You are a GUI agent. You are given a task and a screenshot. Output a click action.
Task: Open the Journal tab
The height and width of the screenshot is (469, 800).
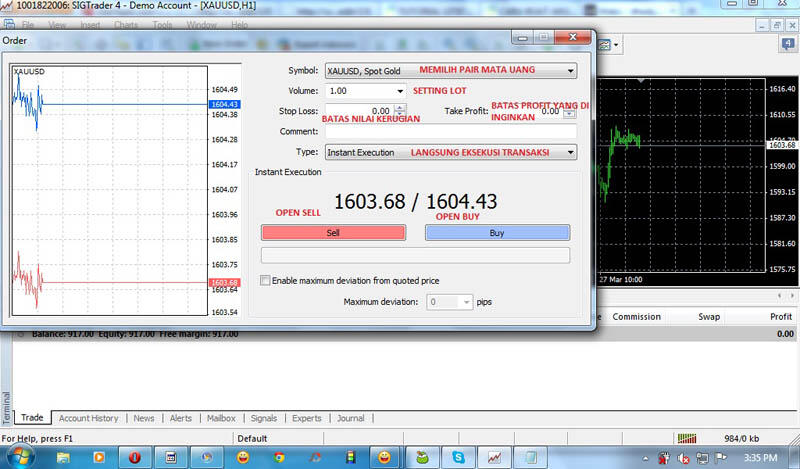(351, 418)
